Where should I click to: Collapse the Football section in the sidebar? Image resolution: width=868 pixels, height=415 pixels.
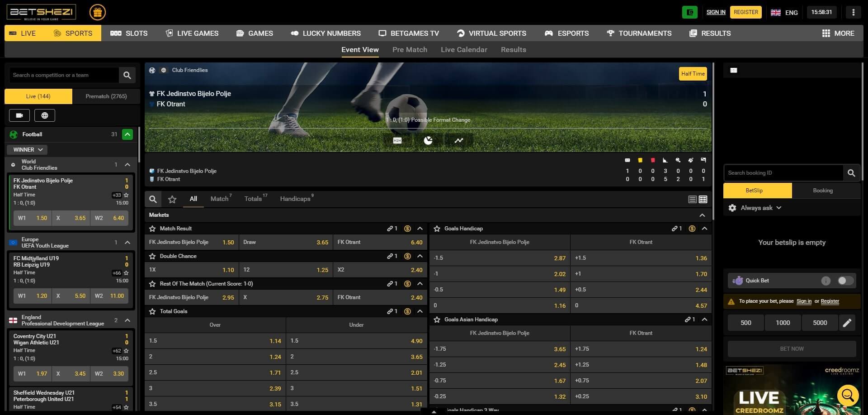pos(128,134)
